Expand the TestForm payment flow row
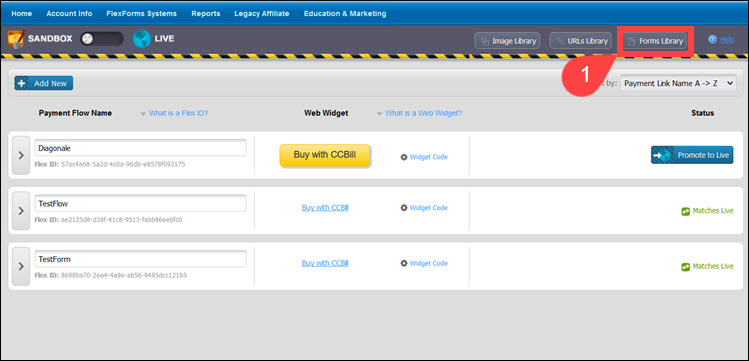Screen dimensions: 749x361 point(21,266)
